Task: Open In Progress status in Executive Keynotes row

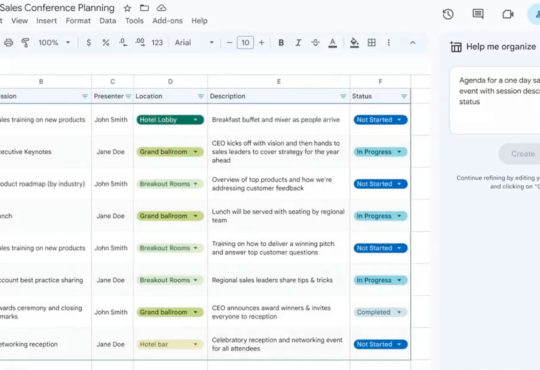Action: (x=380, y=152)
